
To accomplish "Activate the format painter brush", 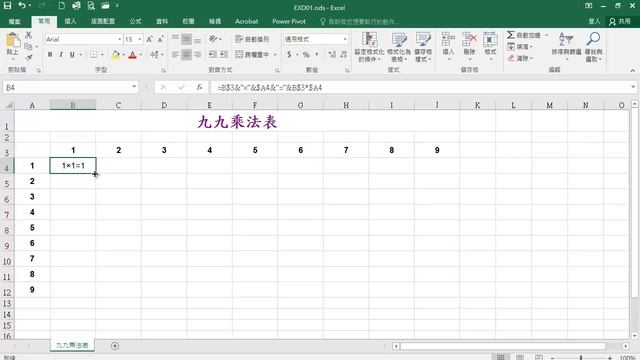I will tap(28, 58).
